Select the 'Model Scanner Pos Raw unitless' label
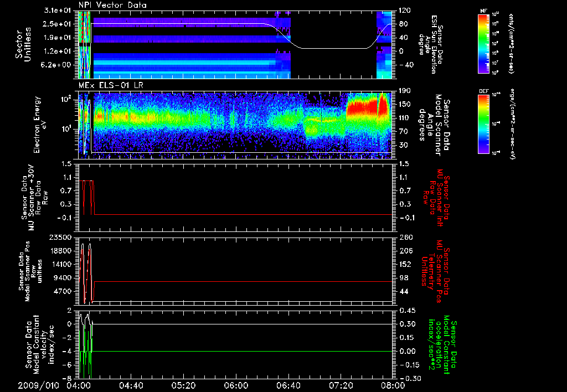567x392 pixels. tap(30, 271)
